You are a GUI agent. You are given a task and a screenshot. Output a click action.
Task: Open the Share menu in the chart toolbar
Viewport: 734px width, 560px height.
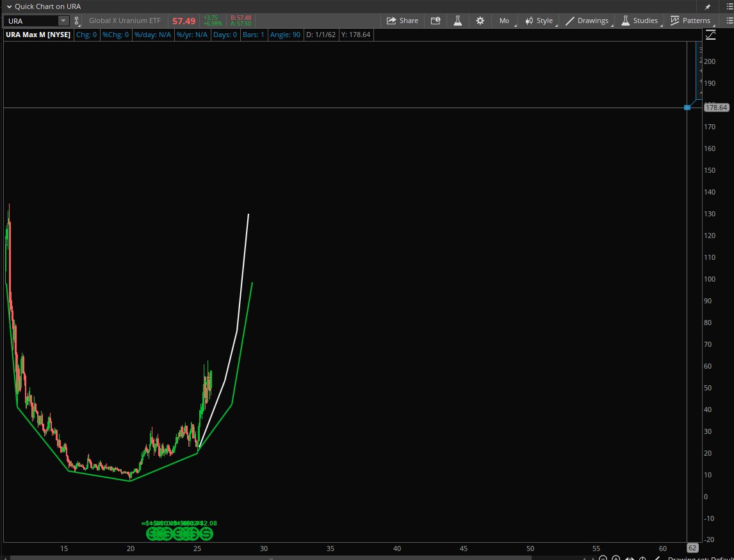[x=402, y=20]
